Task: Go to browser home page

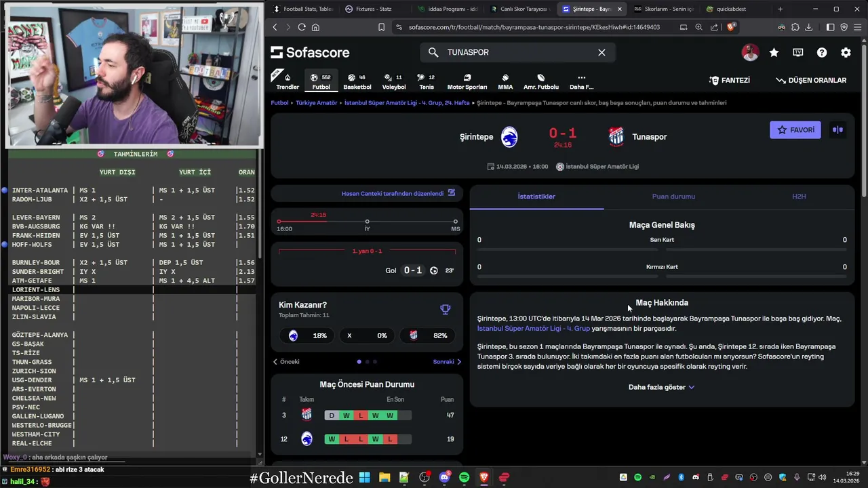Action: tap(315, 27)
